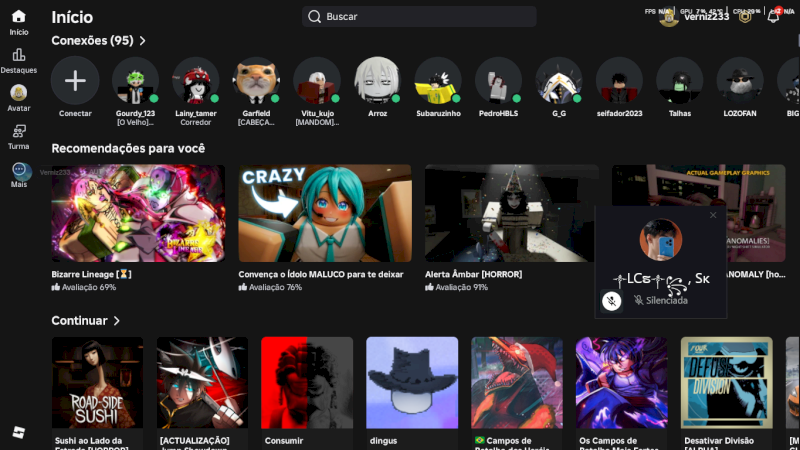Open the verniz233 profile avatar
The height and width of the screenshot is (450, 800).
coord(669,17)
